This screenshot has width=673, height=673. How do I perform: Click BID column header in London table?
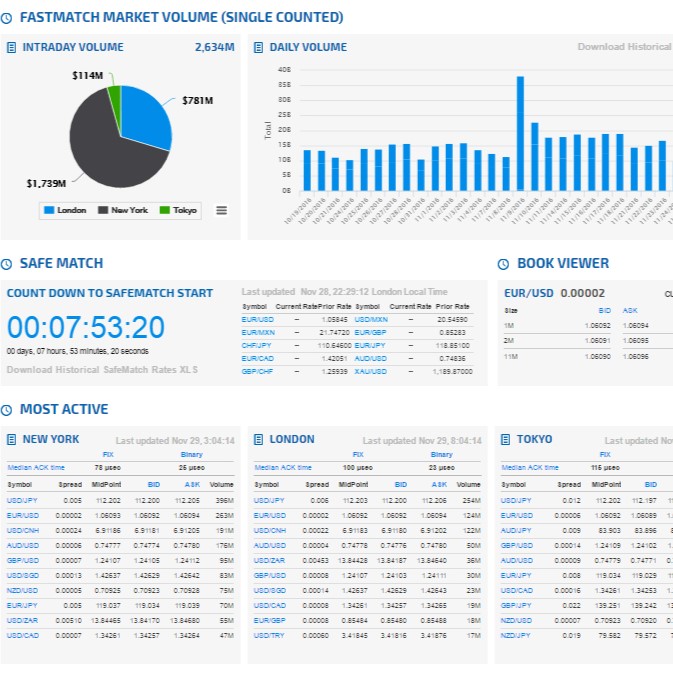(x=401, y=484)
